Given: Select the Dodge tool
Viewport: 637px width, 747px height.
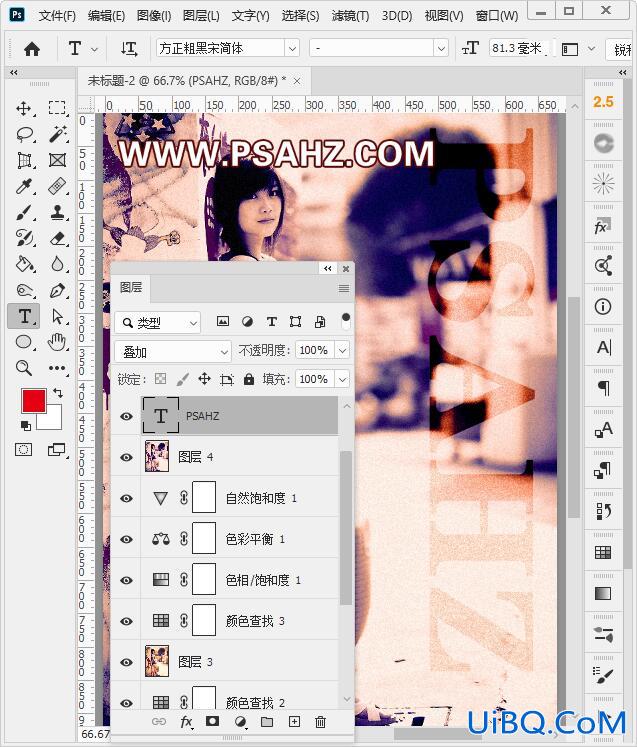Looking at the screenshot, I should tap(24, 290).
